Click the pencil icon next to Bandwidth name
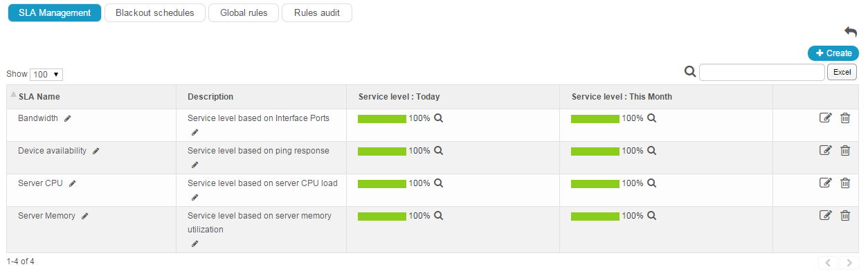 67,118
